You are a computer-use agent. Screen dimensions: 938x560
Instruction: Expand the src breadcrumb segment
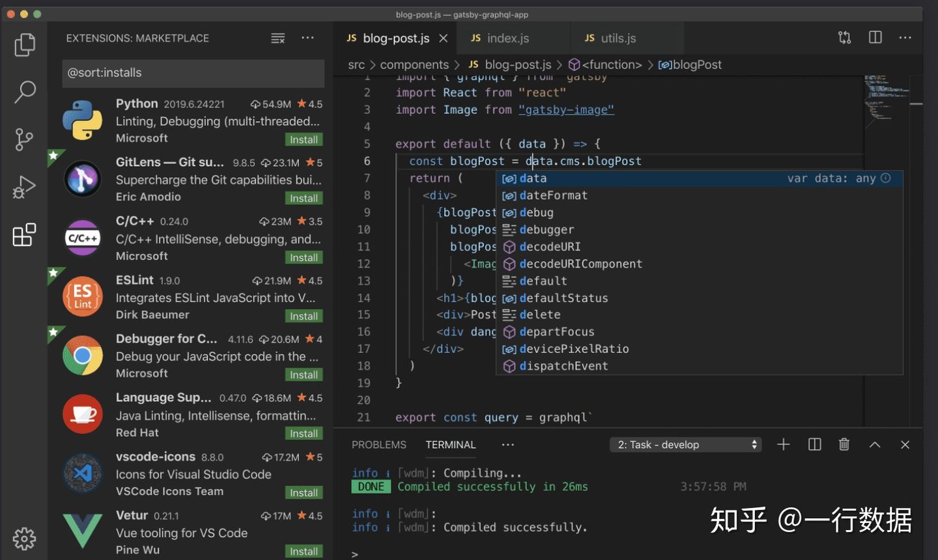tap(356, 64)
